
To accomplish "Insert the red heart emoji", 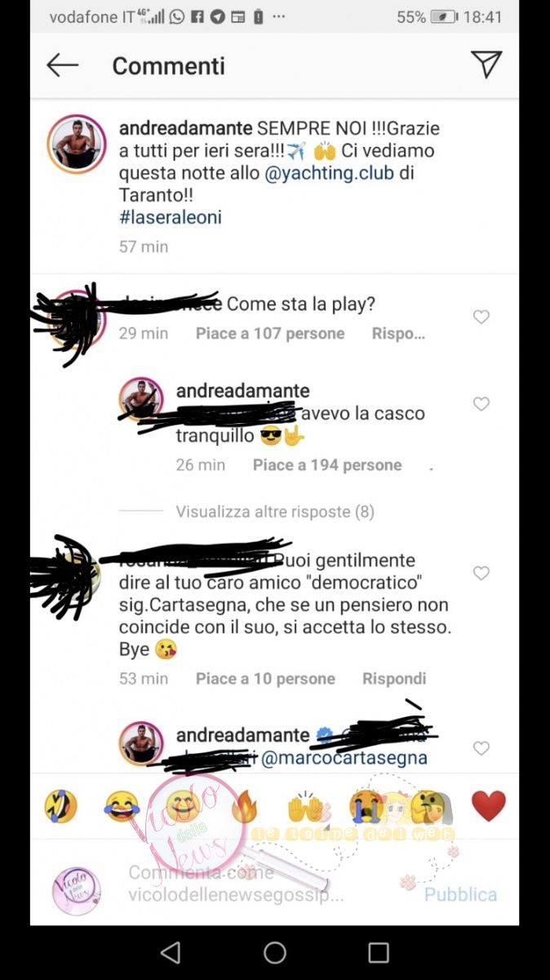I will [489, 806].
